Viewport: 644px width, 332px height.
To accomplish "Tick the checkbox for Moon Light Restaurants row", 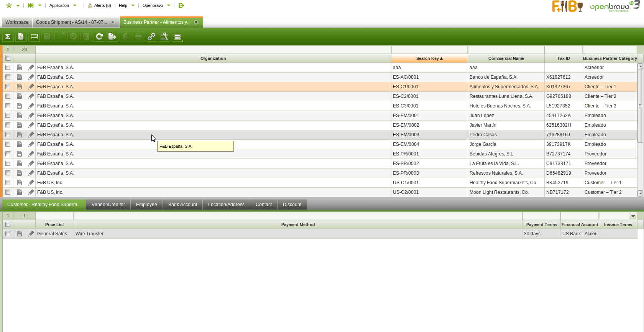I will tap(8, 192).
